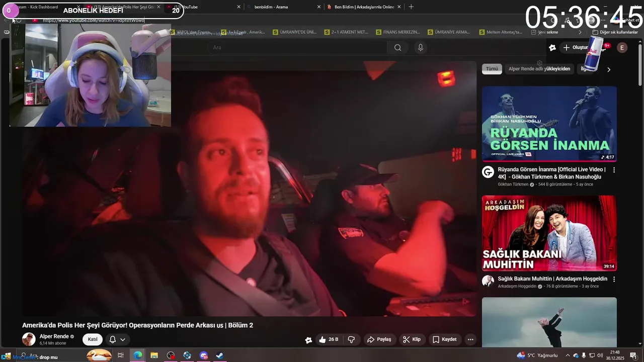Select the 'Alper Rende adlı yükleyiciden' chip
This screenshot has width=644, height=362.
coord(539,69)
